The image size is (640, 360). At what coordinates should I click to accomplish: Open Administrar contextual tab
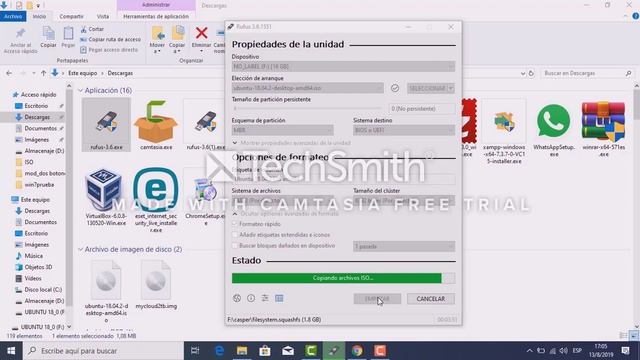coord(156,5)
